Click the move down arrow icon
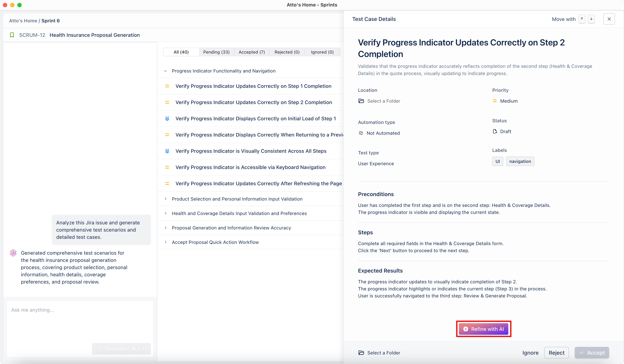 pyautogui.click(x=591, y=19)
